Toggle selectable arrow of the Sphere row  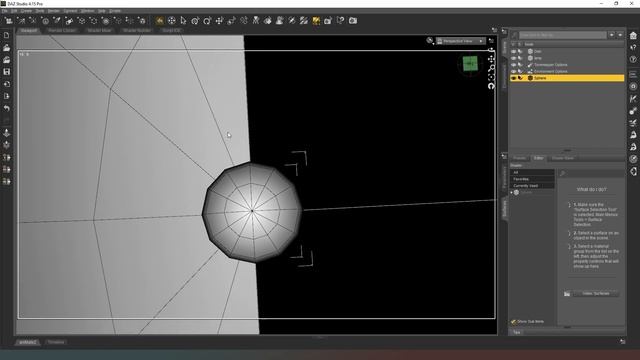(520, 78)
